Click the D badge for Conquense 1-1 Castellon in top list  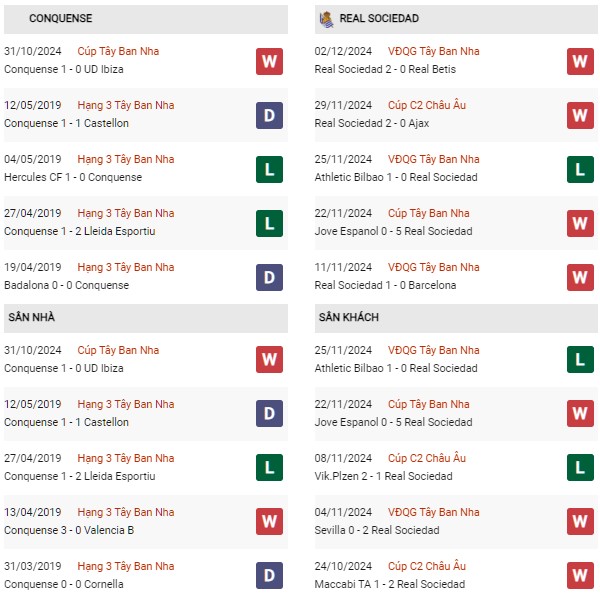tap(269, 115)
